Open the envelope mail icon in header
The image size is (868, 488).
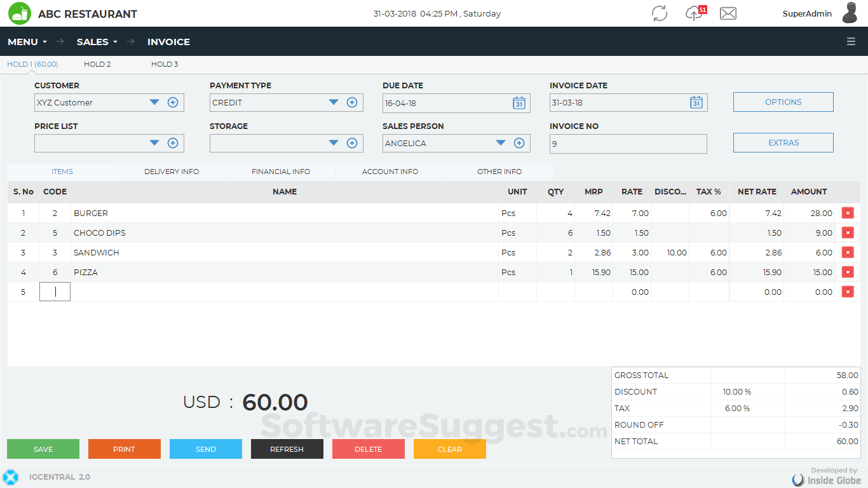point(728,13)
